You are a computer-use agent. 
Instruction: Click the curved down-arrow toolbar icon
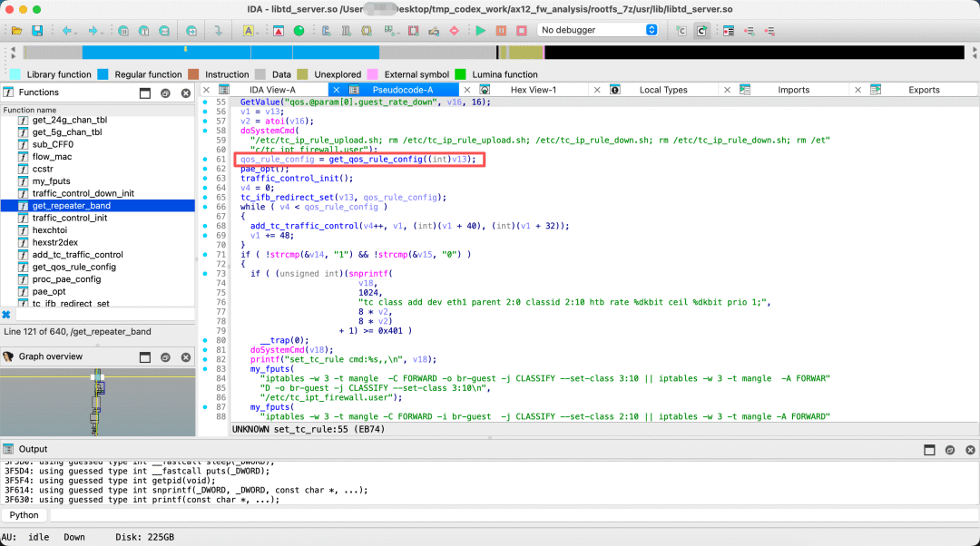pyautogui.click(x=218, y=30)
